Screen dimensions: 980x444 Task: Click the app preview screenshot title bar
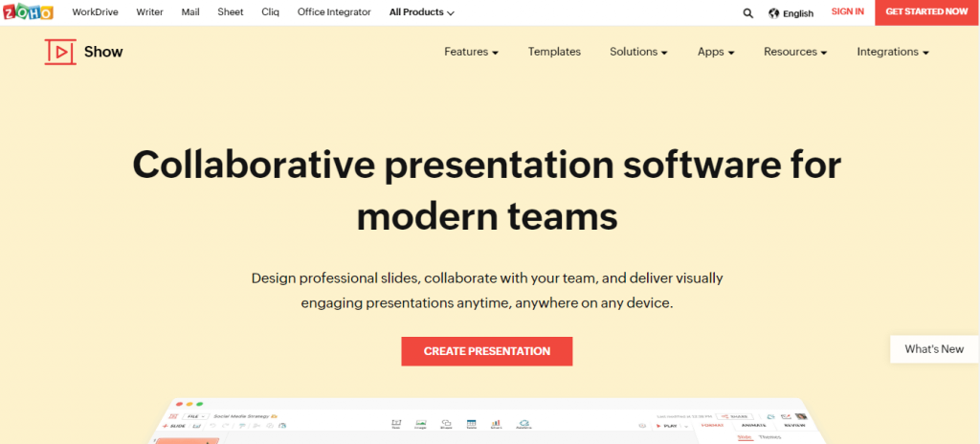click(487, 404)
